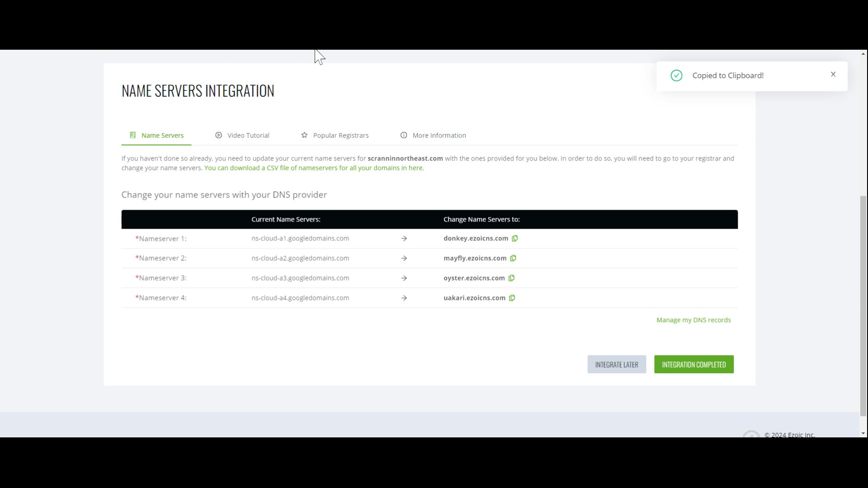Click the Popular Registrars star icon

[x=304, y=135]
